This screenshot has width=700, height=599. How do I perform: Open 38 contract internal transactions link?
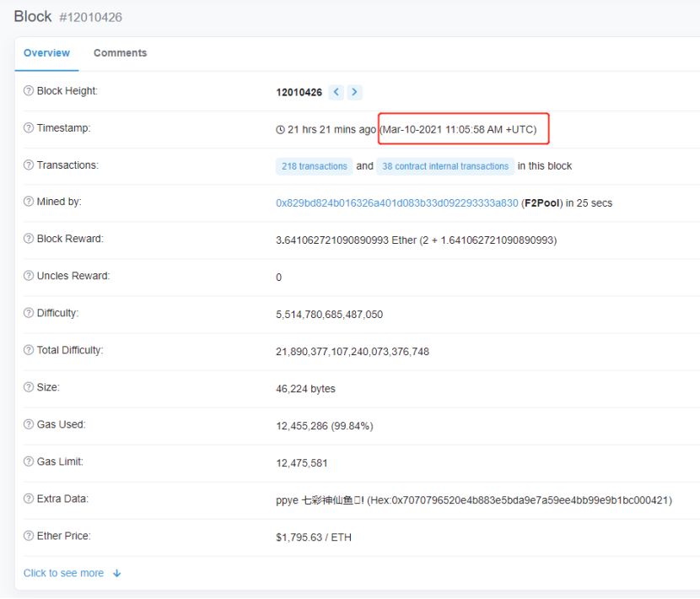click(445, 166)
